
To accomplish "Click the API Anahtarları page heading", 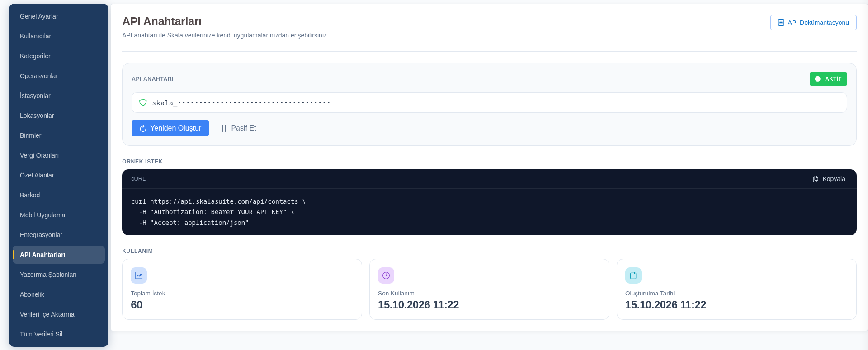I will [x=162, y=21].
